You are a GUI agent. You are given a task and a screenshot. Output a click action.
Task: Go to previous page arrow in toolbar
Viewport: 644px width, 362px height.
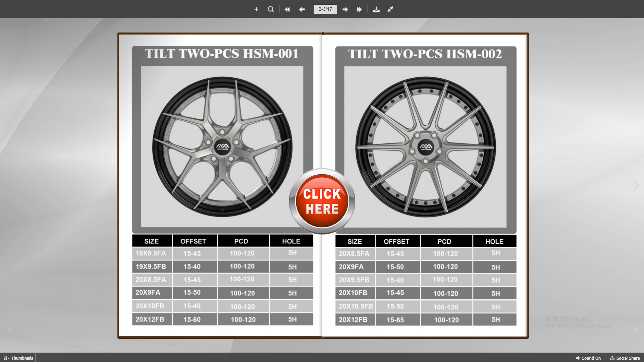pos(302,9)
